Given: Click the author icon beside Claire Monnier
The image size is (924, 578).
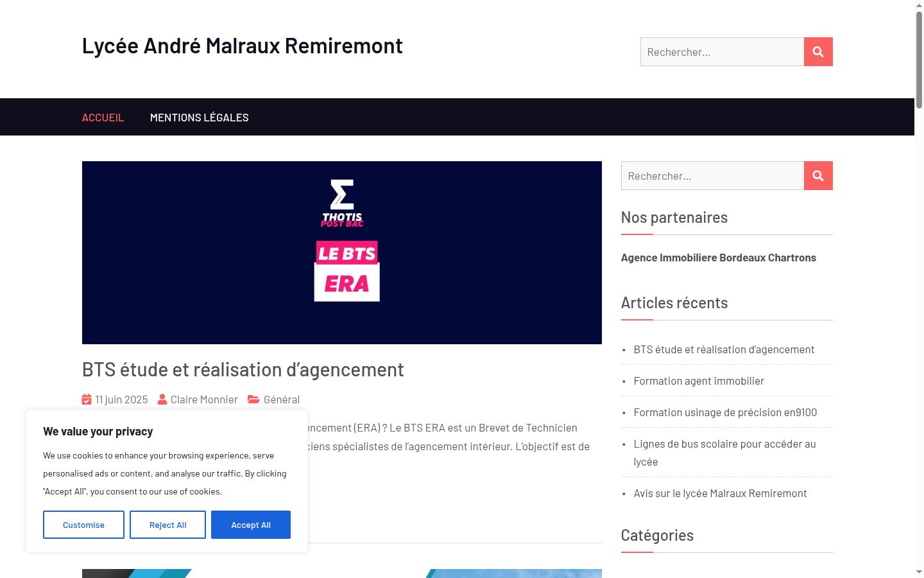Looking at the screenshot, I should [162, 399].
